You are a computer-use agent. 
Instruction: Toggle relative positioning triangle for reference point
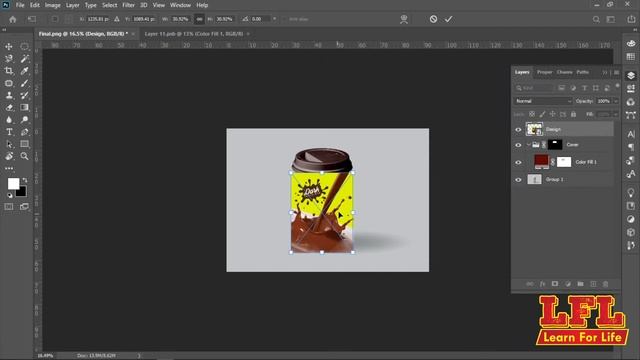117,19
